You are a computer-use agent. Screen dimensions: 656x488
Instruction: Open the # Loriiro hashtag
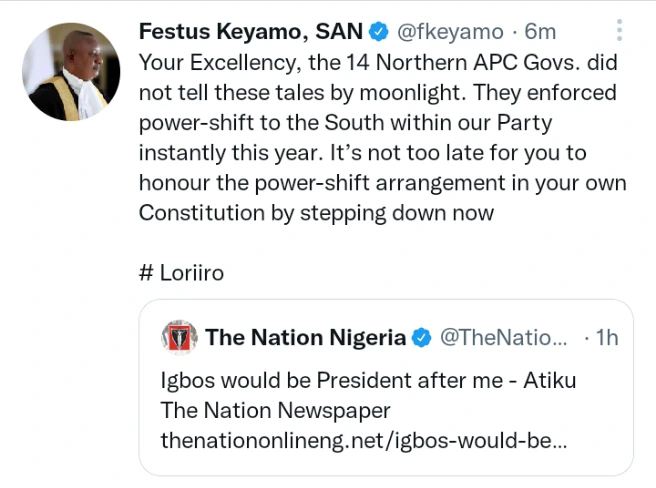tap(180, 272)
